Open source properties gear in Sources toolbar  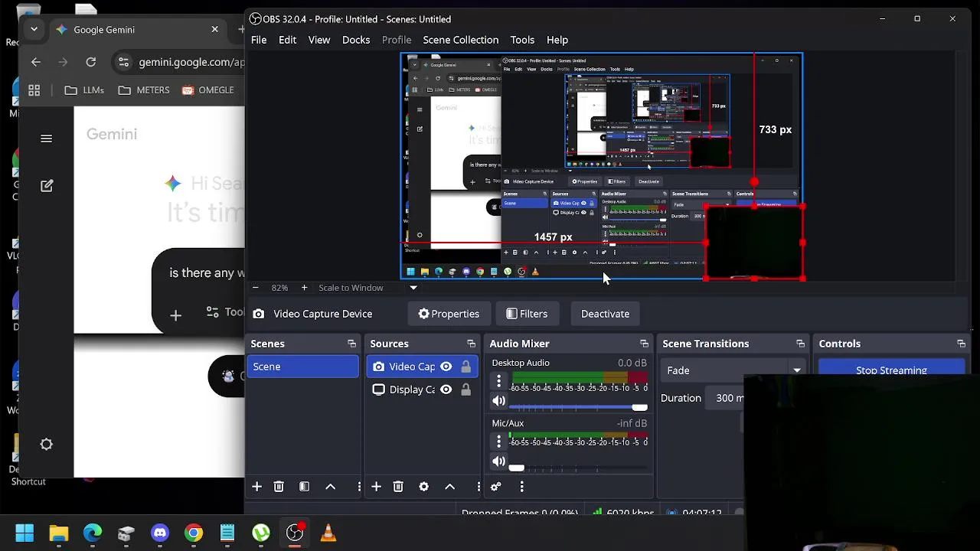(x=423, y=487)
